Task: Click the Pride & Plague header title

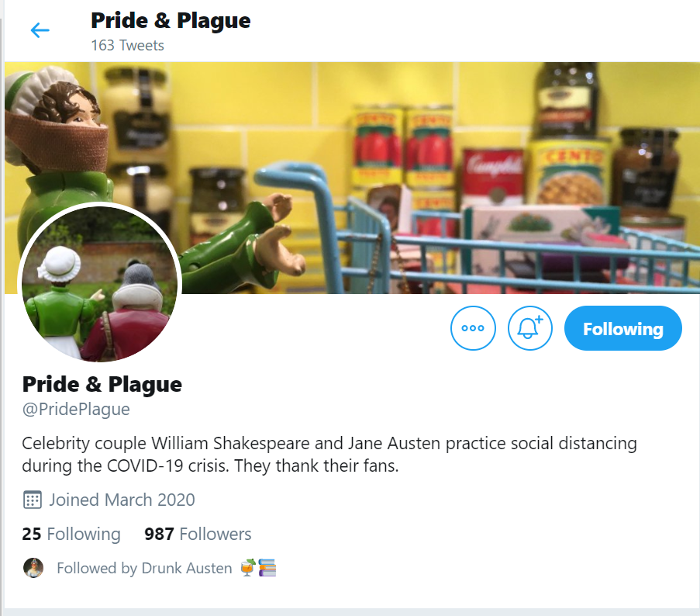Action: pyautogui.click(x=171, y=20)
